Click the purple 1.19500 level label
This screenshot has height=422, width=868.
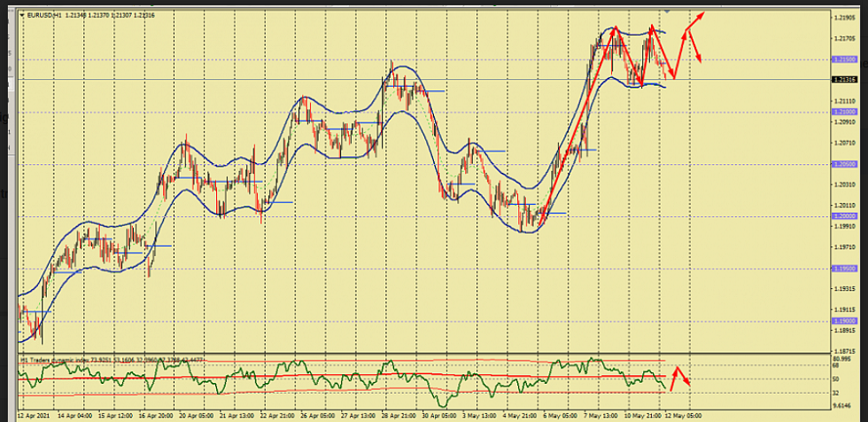(x=844, y=268)
